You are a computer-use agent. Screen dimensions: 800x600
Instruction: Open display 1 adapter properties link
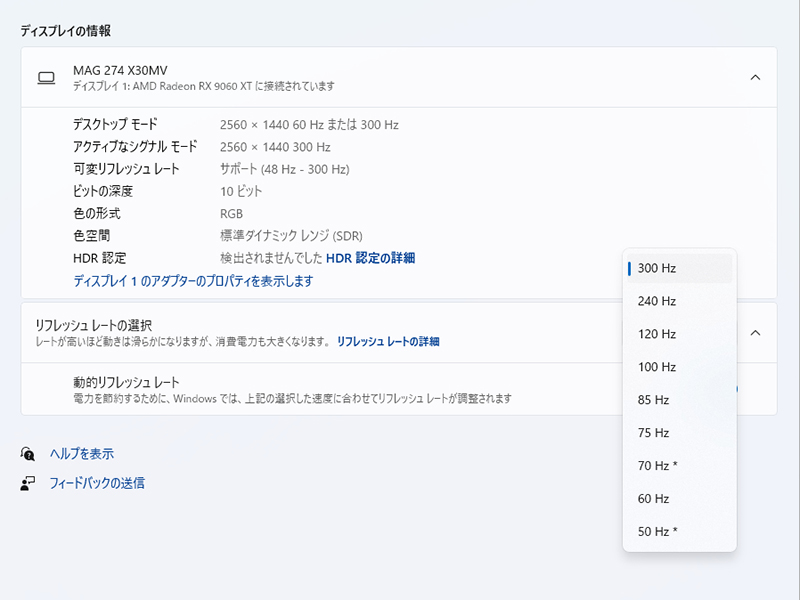193,281
